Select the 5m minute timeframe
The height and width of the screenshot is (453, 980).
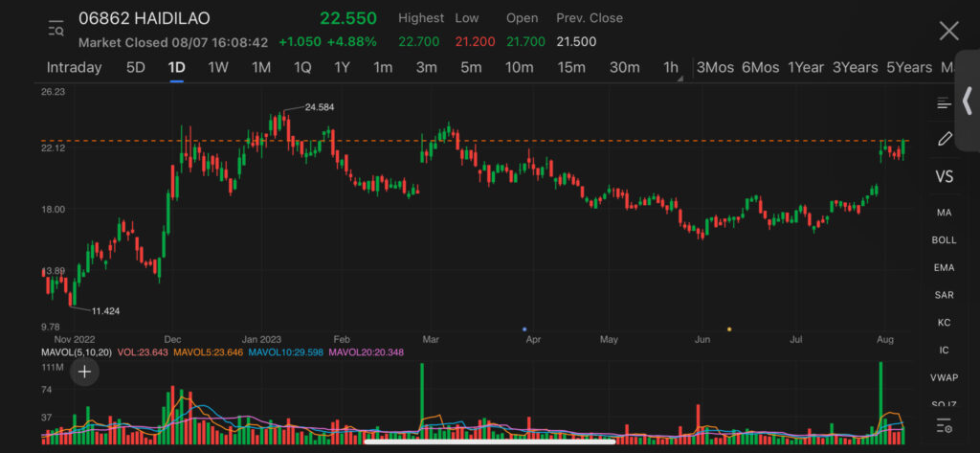471,68
